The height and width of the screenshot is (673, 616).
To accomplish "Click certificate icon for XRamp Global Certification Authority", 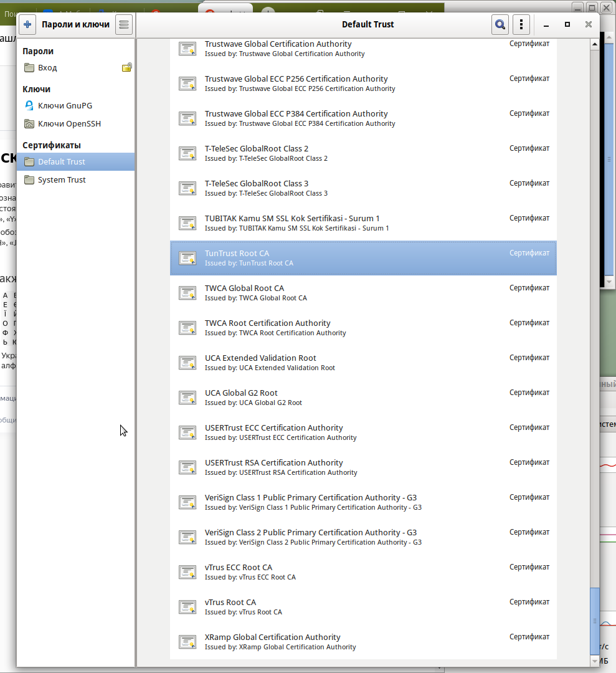I will click(187, 642).
